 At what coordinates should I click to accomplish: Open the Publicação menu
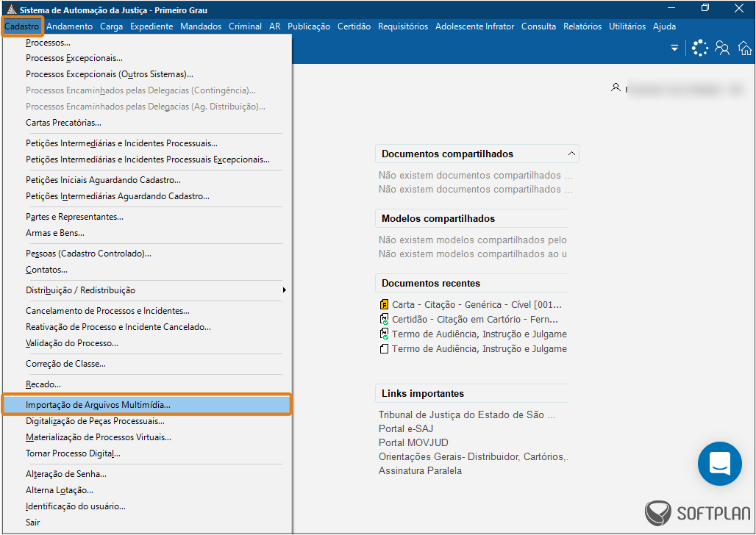[309, 26]
